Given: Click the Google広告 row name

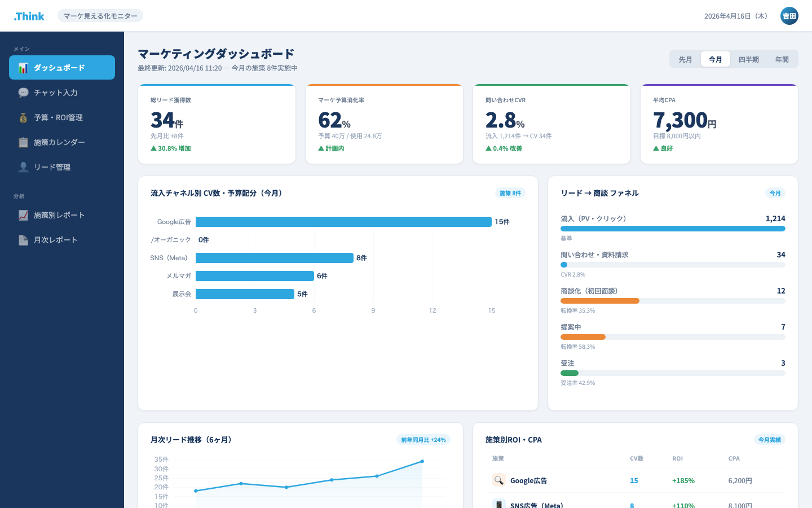Looking at the screenshot, I should point(528,480).
